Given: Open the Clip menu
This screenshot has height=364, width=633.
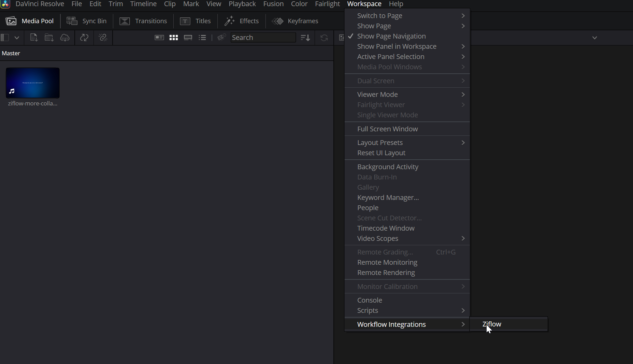Looking at the screenshot, I should [170, 4].
